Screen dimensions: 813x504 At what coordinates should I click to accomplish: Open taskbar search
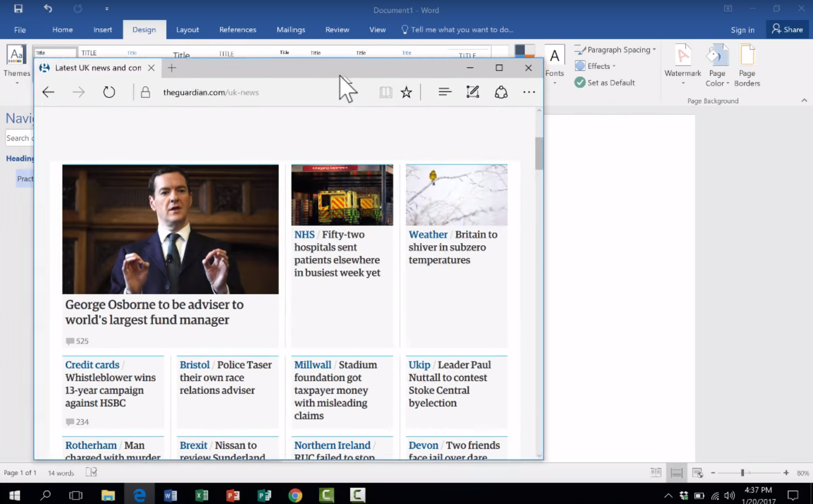pyautogui.click(x=46, y=495)
